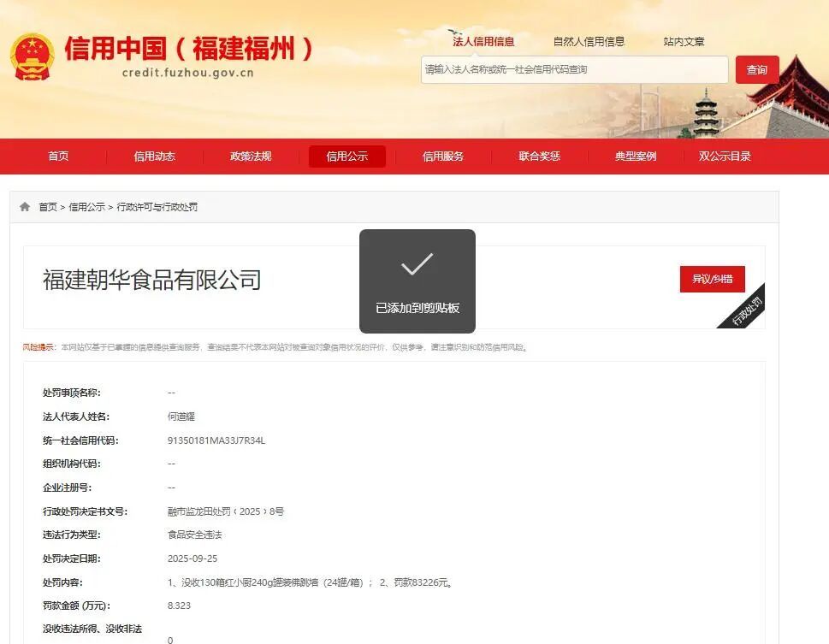The image size is (829, 644).
Task: Open the 信用服务 navigation menu
Action: point(443,156)
